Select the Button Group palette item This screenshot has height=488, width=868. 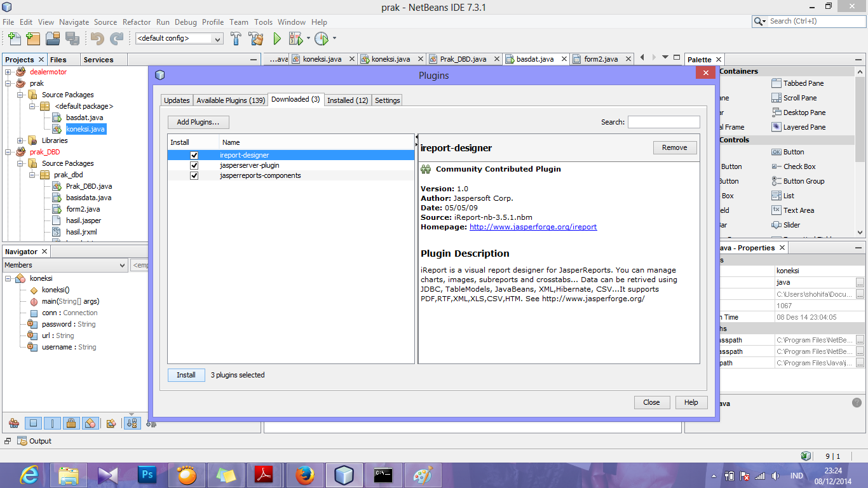(x=797, y=181)
